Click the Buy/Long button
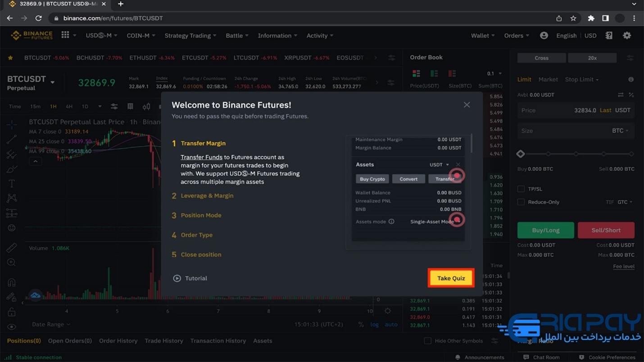Screen dimensions: 644x362 pos(545,230)
